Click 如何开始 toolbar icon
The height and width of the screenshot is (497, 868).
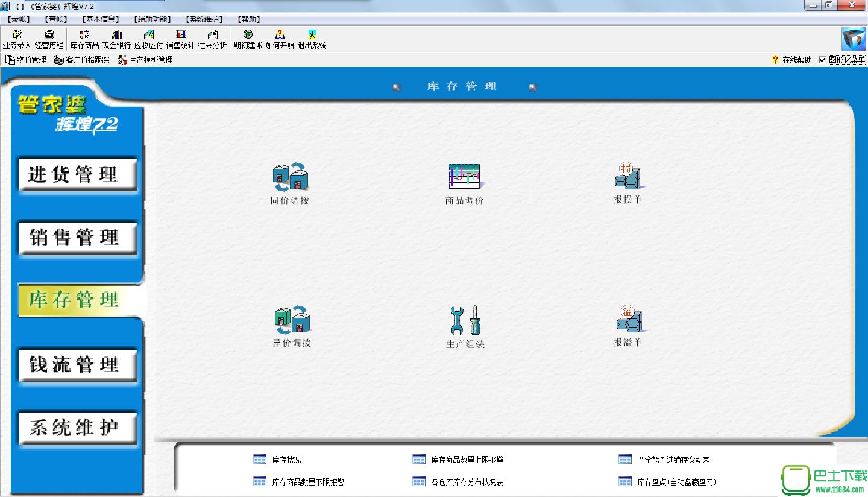click(280, 39)
